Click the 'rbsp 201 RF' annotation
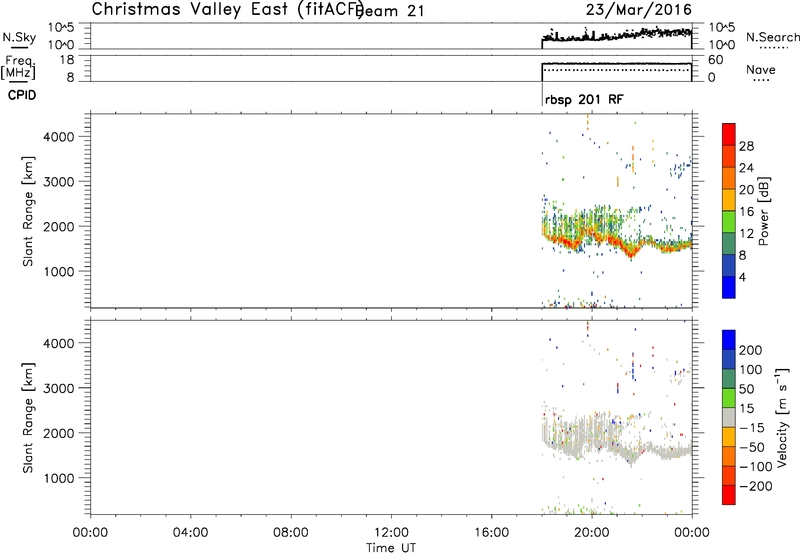 click(584, 99)
